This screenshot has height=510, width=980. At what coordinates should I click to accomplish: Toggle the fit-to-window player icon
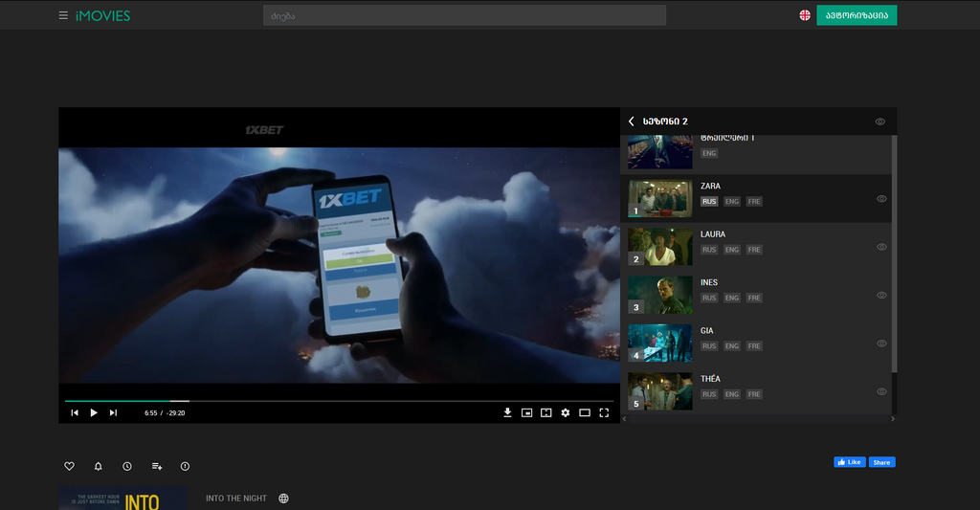pos(546,412)
